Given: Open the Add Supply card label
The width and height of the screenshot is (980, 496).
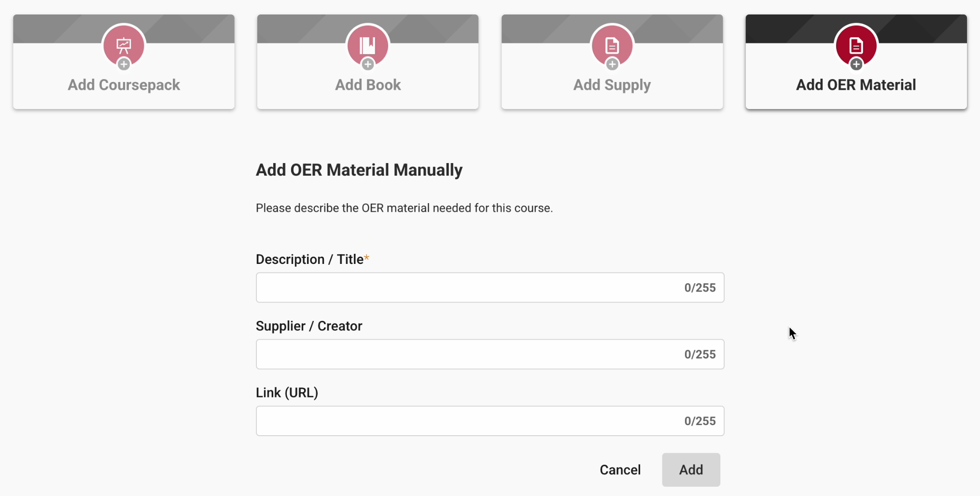Looking at the screenshot, I should point(612,85).
